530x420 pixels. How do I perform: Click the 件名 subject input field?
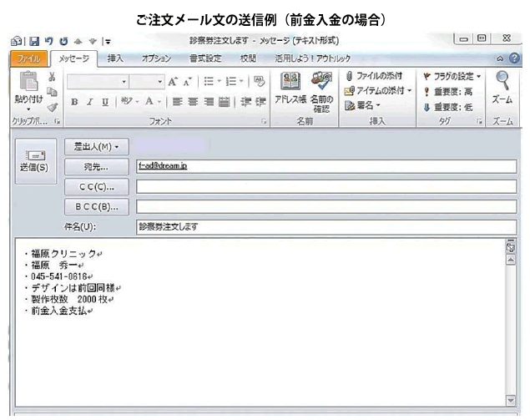326,226
